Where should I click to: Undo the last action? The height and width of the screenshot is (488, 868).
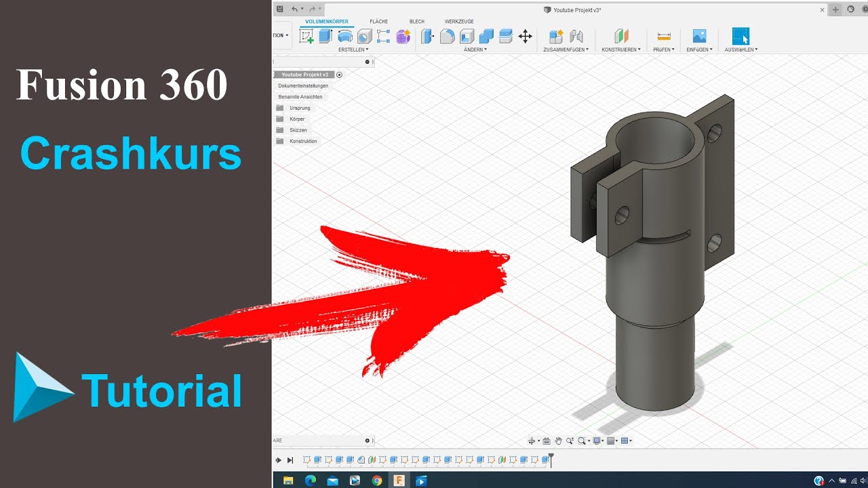[294, 9]
